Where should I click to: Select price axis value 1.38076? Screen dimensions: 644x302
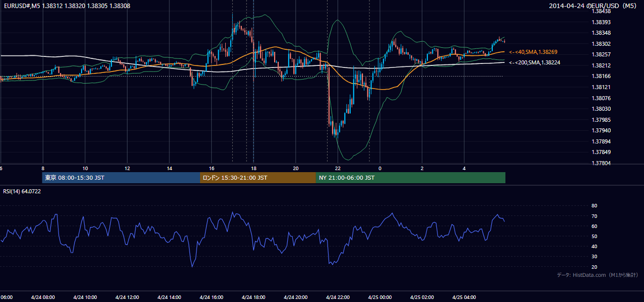coord(601,98)
